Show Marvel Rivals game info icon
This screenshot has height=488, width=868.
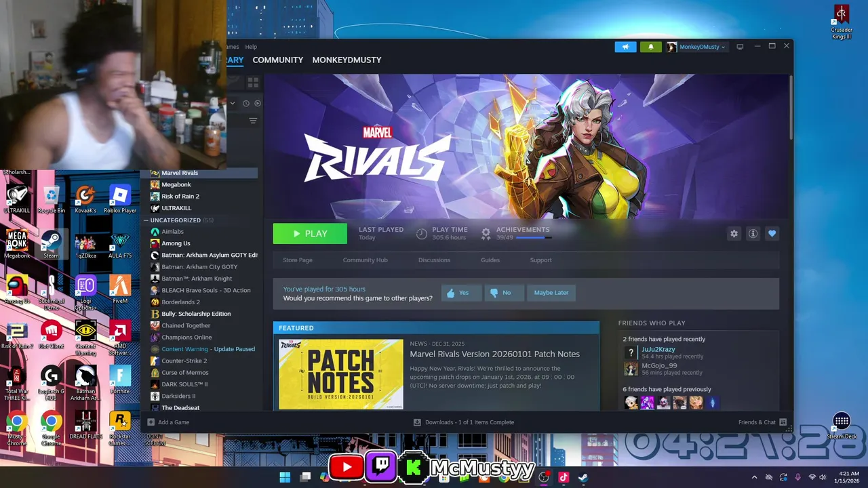753,233
